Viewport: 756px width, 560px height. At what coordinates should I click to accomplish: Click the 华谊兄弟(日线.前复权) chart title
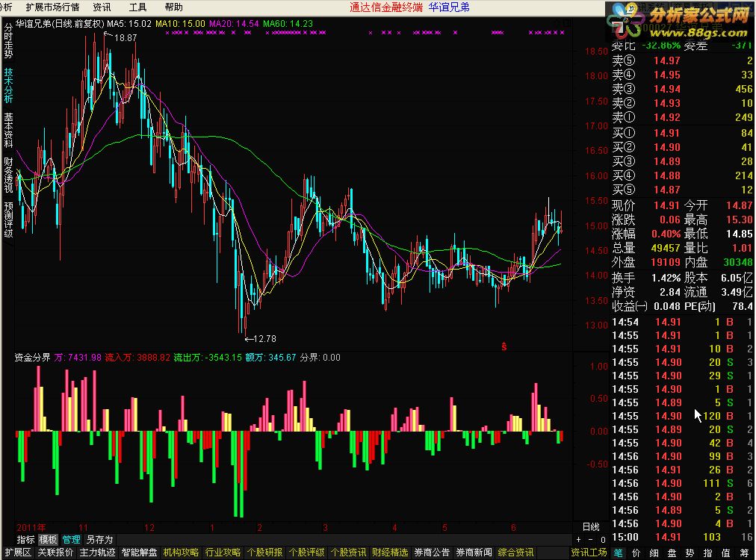[60, 24]
